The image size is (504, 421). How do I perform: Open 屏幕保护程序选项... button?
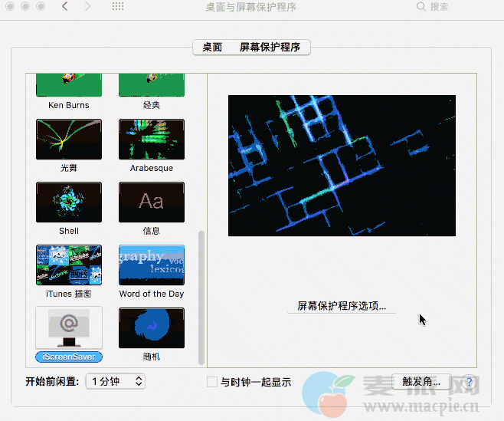pyautogui.click(x=342, y=306)
